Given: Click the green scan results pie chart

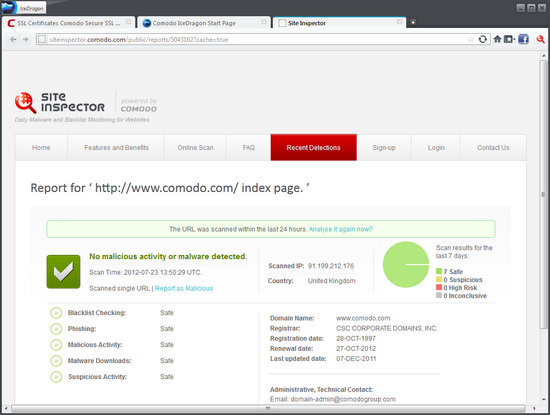Looking at the screenshot, I should click(406, 265).
